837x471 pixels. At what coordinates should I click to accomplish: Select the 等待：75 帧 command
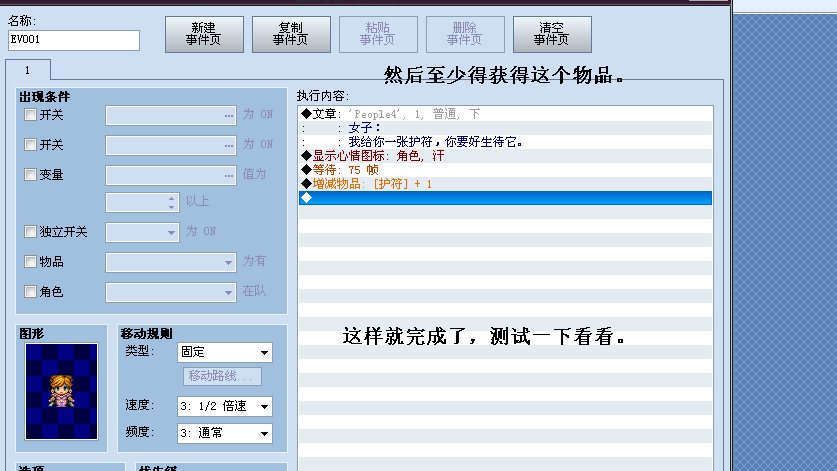pos(505,170)
